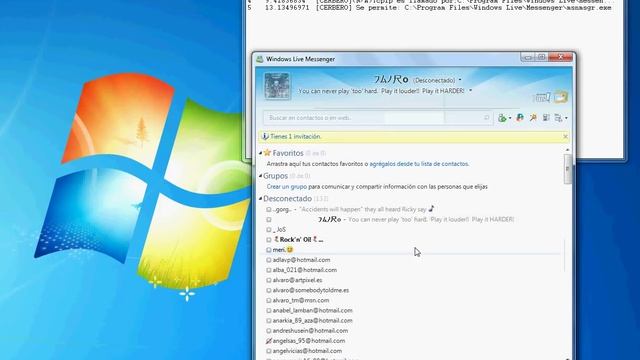Collapse the Favoritos group
The height and width of the screenshot is (360, 640).
coord(260,153)
